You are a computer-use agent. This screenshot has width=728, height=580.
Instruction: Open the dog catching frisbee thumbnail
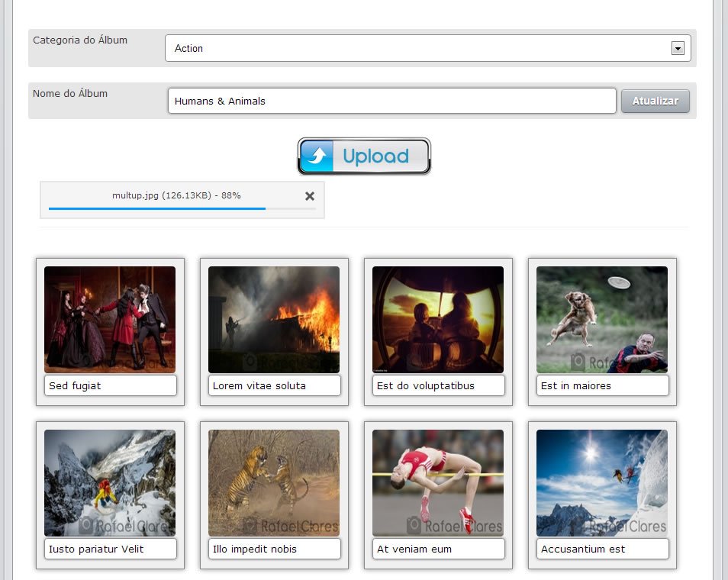pyautogui.click(x=602, y=320)
